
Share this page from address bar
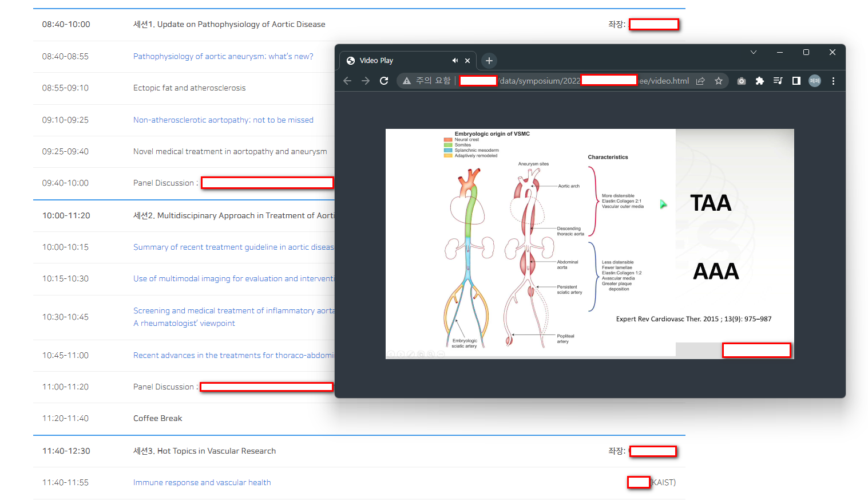coord(700,81)
